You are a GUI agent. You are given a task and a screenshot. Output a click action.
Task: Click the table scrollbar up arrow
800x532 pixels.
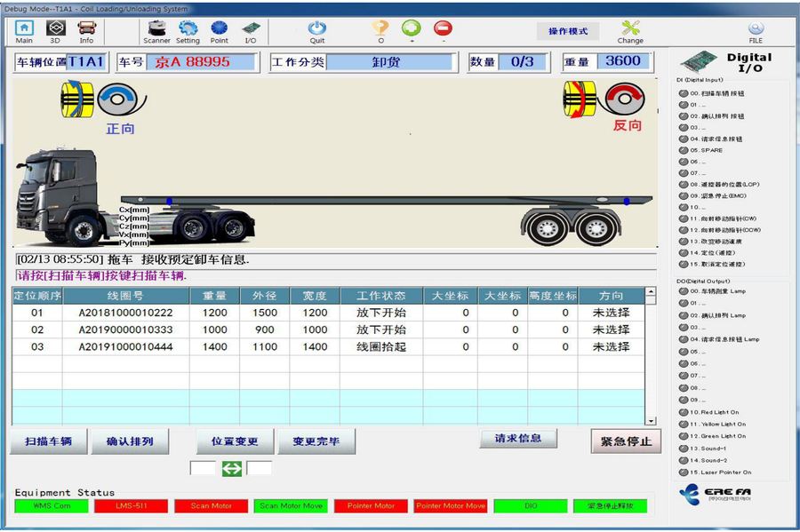point(651,292)
